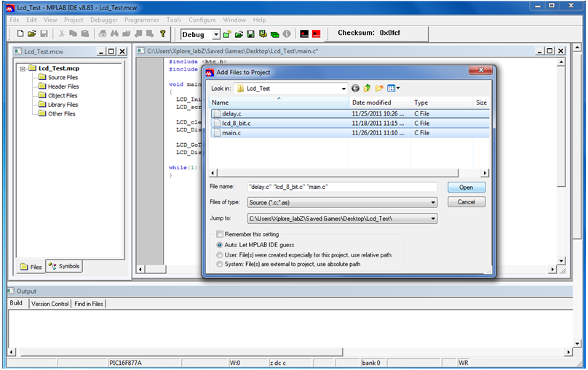Click the green Package icon in toolbar
Screen dimensions: 588x370
point(275,34)
